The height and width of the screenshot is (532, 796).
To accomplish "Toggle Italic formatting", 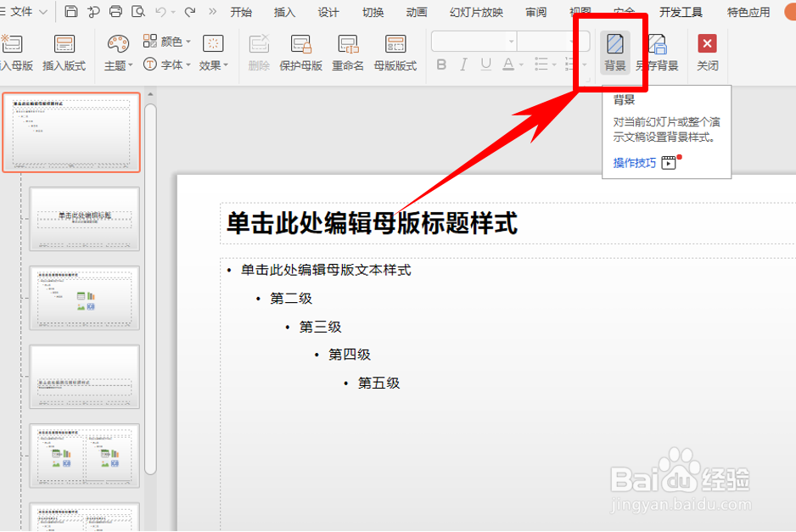I will tap(463, 64).
